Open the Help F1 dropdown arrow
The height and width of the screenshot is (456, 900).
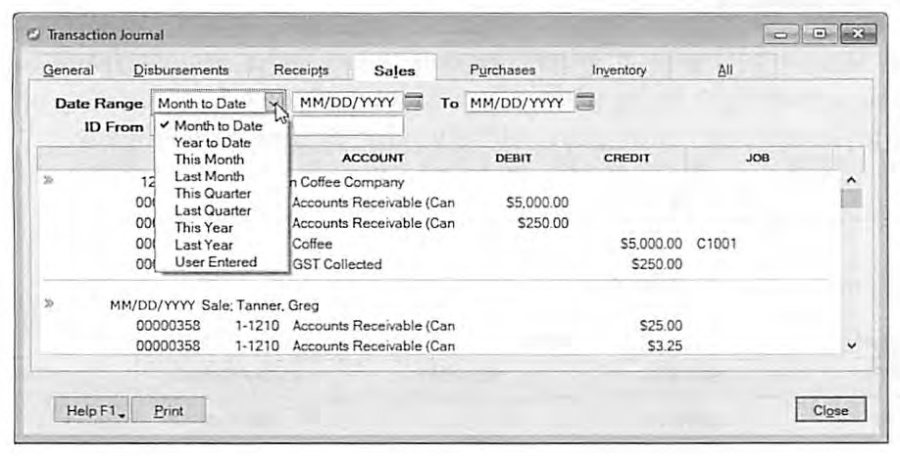(122, 413)
